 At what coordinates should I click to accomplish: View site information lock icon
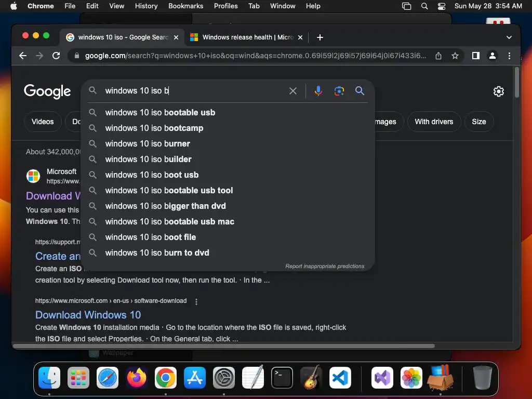point(77,56)
